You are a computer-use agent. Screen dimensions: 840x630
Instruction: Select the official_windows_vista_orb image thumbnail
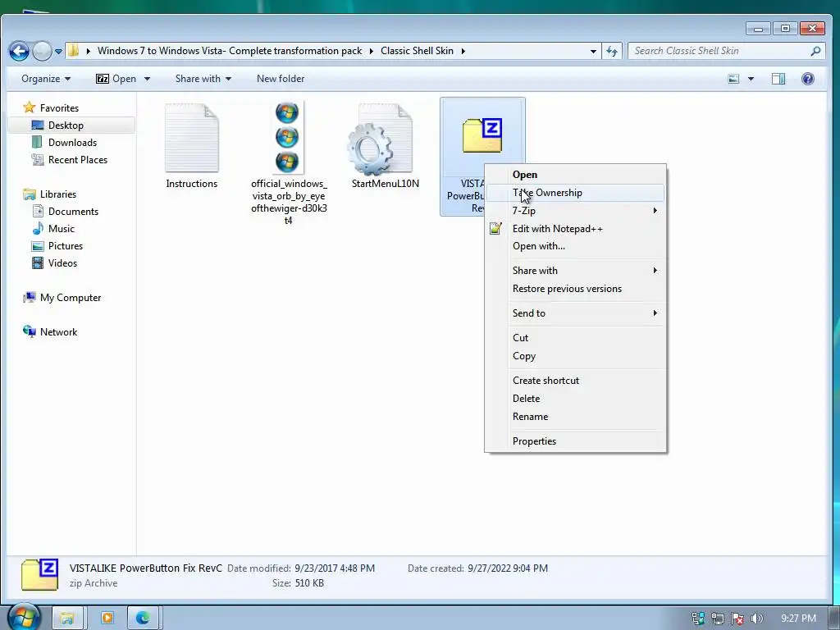(x=288, y=138)
